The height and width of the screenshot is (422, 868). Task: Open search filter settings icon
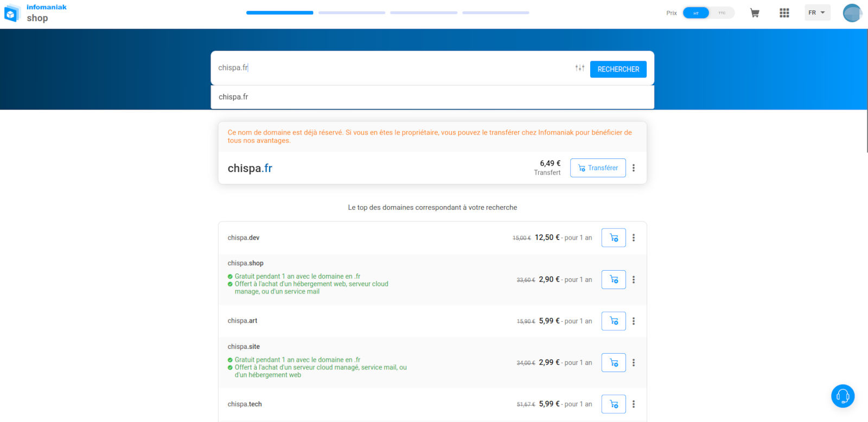pyautogui.click(x=580, y=68)
